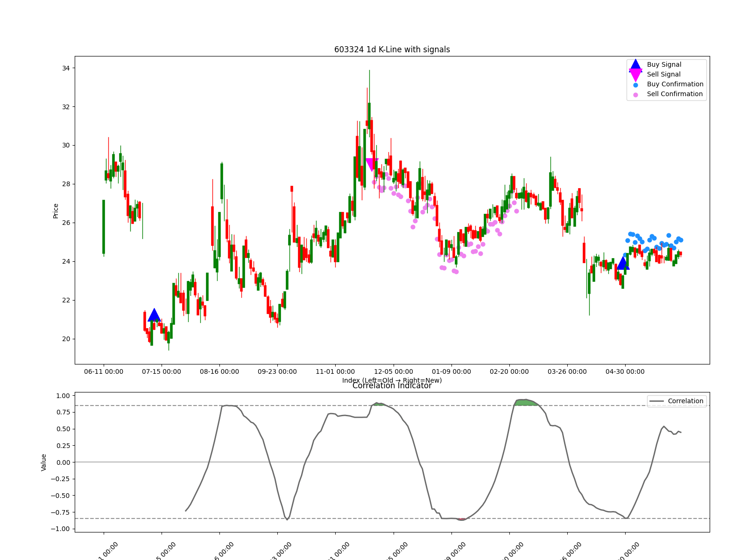Click the green shaded correlation peak near 02-20
The image size is (747, 560).
[x=526, y=403]
